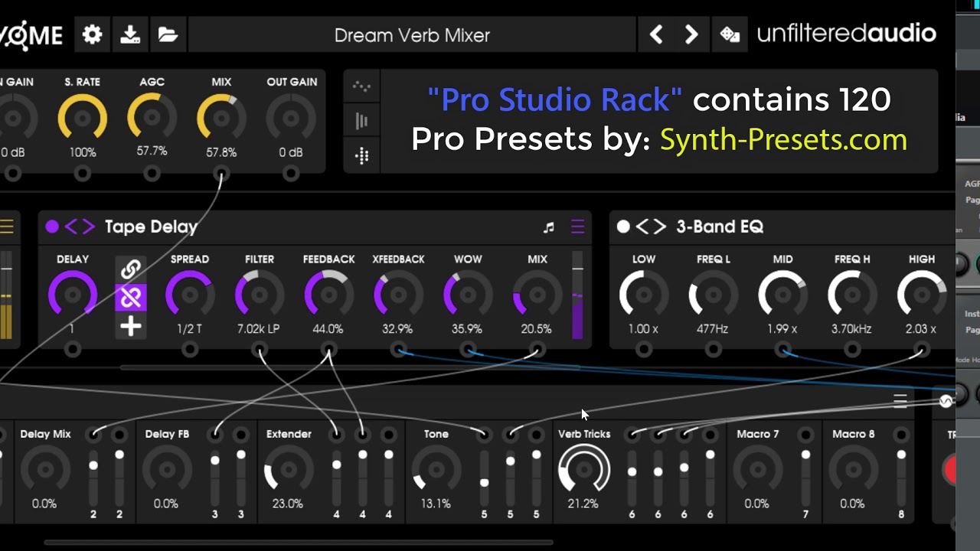
Task: Click the bottom horizontal scrollbar
Action: point(299,543)
